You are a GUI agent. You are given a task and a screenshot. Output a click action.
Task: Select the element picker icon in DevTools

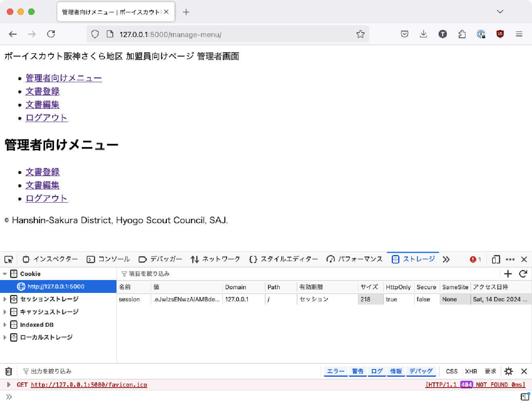tap(8, 259)
